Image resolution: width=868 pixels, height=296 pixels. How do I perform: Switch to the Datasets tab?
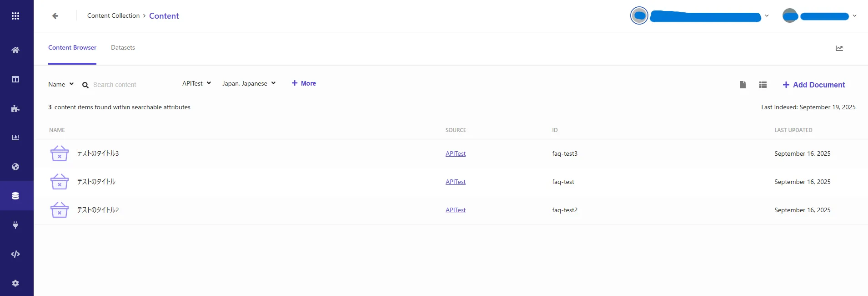(123, 47)
